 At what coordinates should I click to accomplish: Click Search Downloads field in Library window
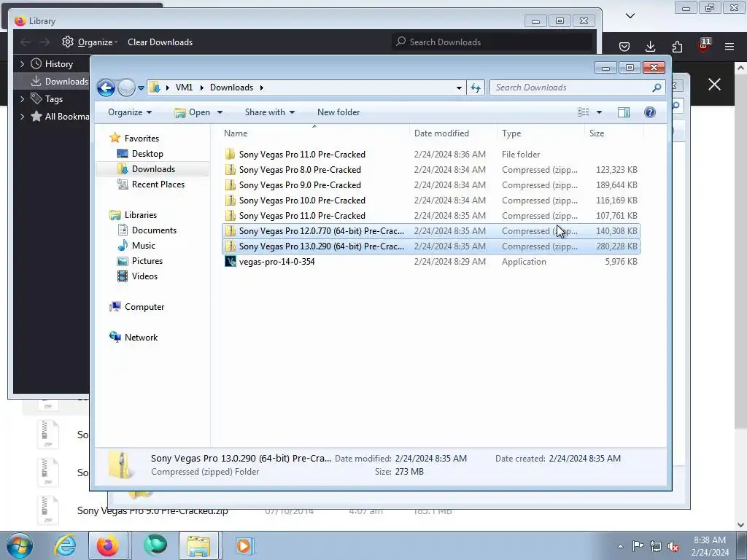493,42
